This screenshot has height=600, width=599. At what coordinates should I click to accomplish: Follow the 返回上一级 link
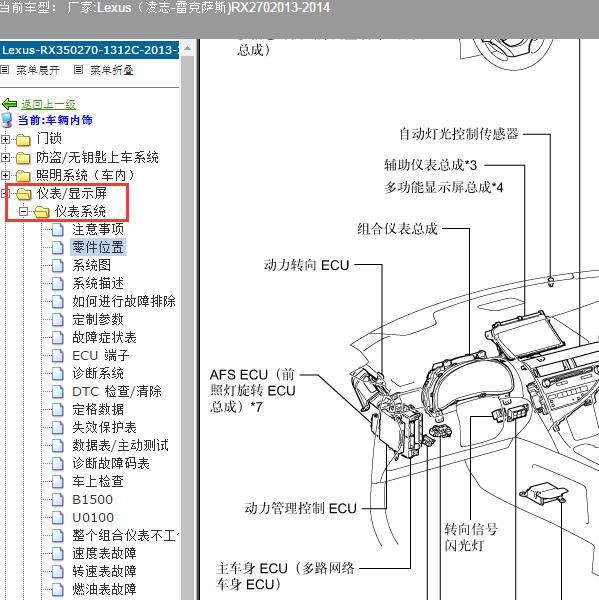pos(48,104)
